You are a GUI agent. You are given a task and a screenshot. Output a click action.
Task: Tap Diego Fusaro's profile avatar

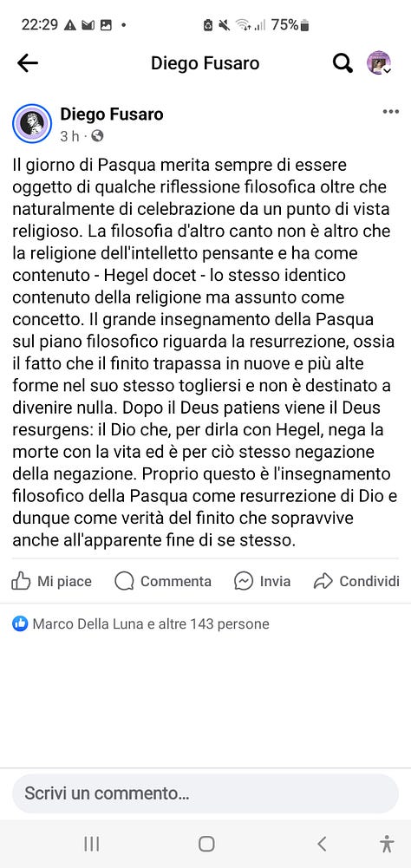tap(31, 123)
